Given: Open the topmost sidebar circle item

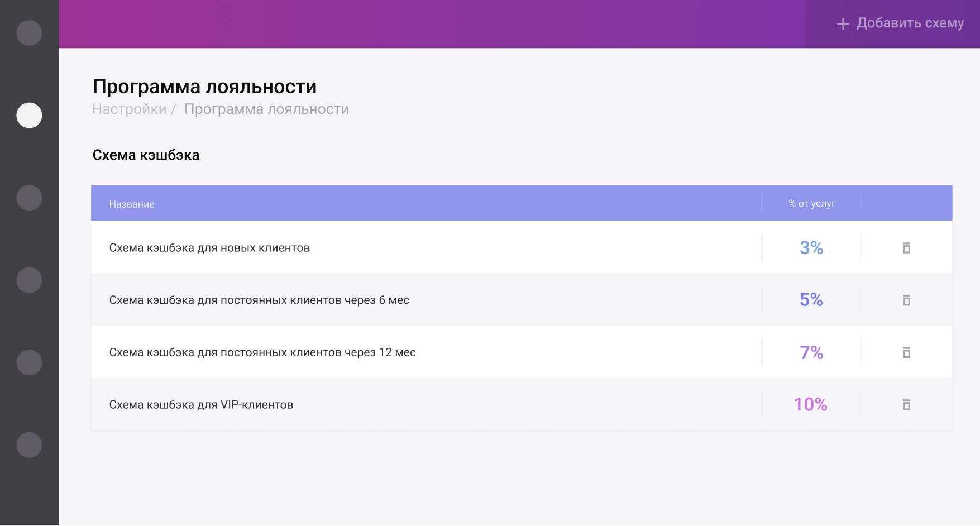Looking at the screenshot, I should (29, 33).
